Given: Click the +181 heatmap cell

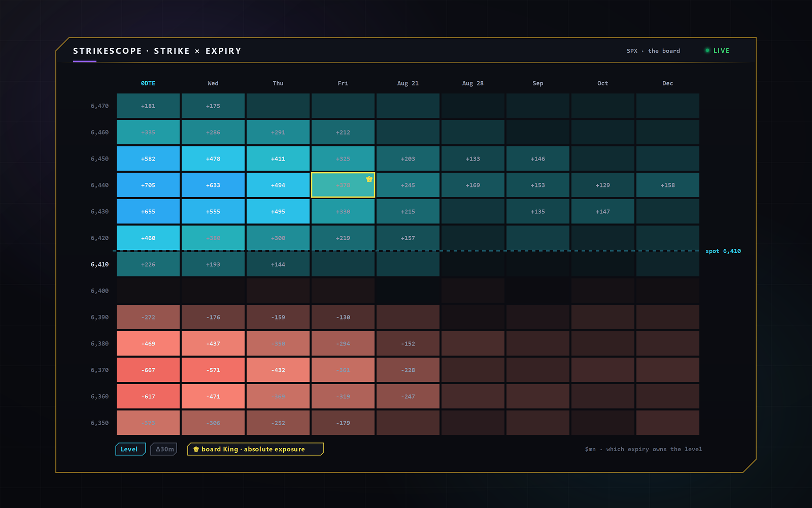Looking at the screenshot, I should tap(148, 106).
